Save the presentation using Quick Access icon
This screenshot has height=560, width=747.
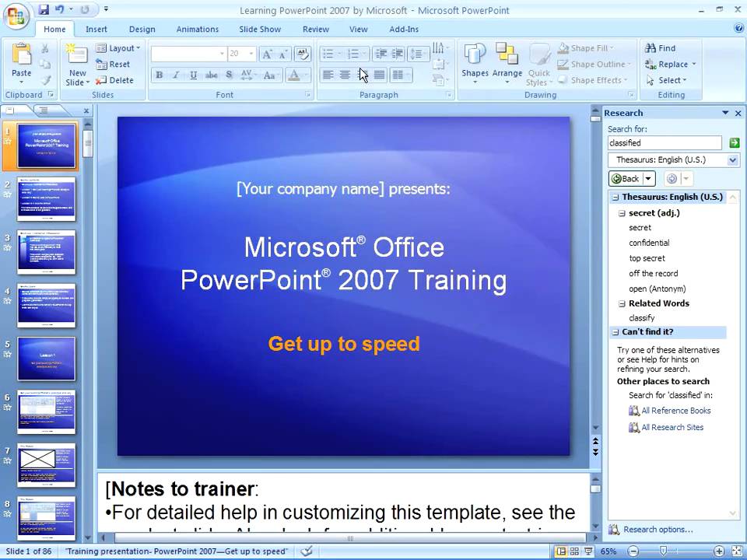(44, 9)
